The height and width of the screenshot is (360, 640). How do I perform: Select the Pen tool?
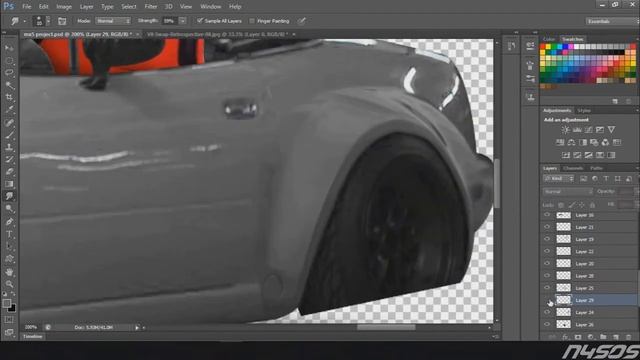(9, 222)
